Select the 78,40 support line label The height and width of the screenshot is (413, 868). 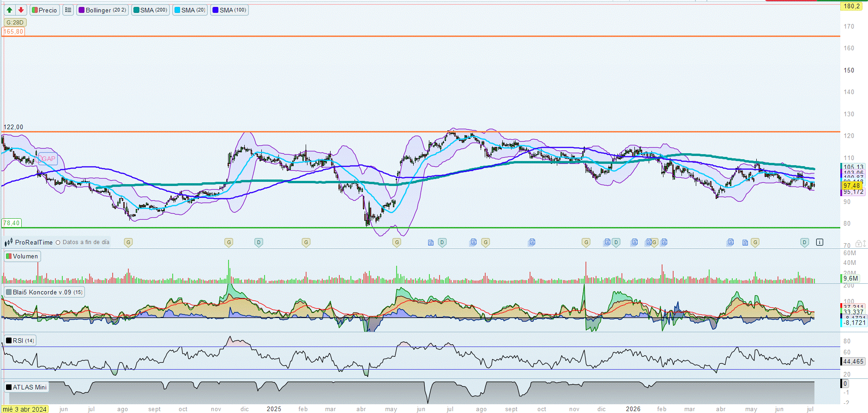click(x=12, y=223)
